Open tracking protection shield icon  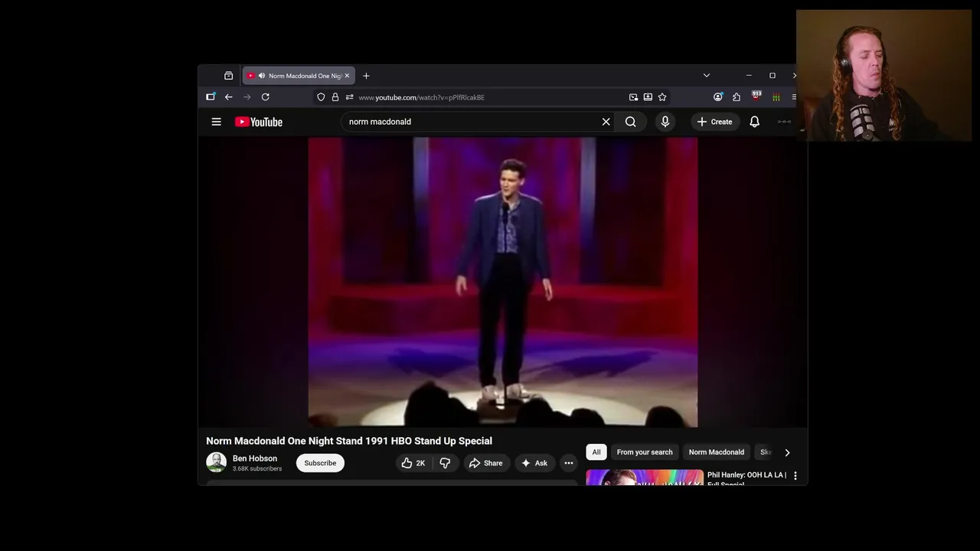point(321,97)
